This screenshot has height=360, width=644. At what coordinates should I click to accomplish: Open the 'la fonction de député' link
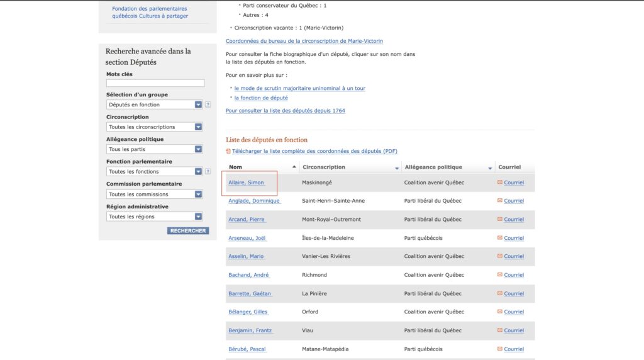pos(260,98)
